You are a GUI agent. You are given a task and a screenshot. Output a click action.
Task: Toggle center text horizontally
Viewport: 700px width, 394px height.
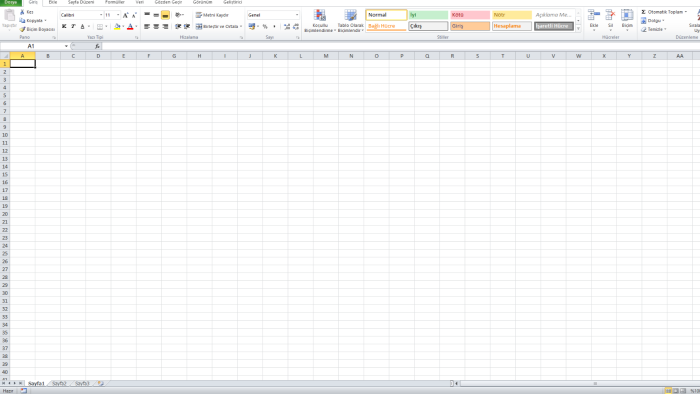tap(156, 26)
